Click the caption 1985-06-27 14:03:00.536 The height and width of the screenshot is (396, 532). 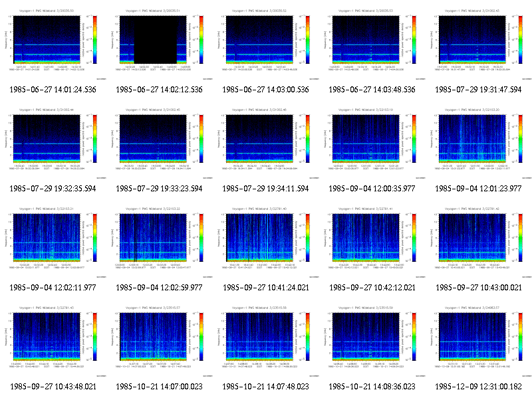[x=265, y=90]
